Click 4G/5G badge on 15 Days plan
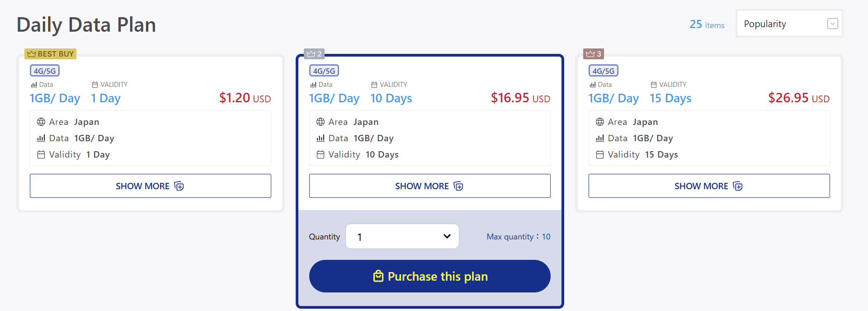The height and width of the screenshot is (311, 868). pyautogui.click(x=604, y=71)
